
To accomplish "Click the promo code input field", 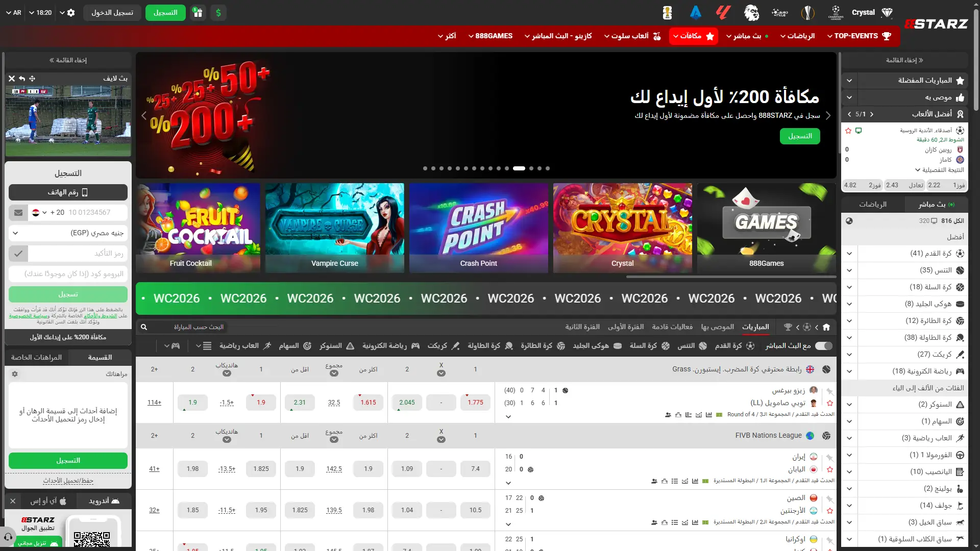I will coord(68,274).
